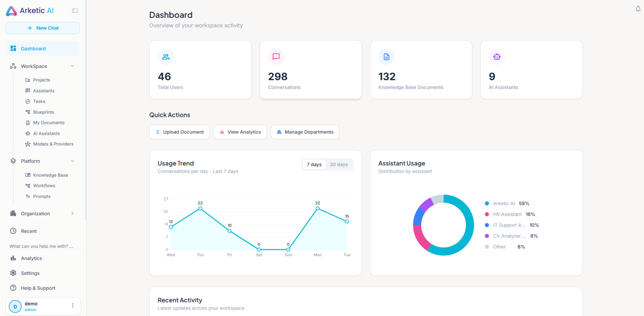644x316 pixels.
Task: Click the Analytics bar chart icon
Action: (13, 258)
